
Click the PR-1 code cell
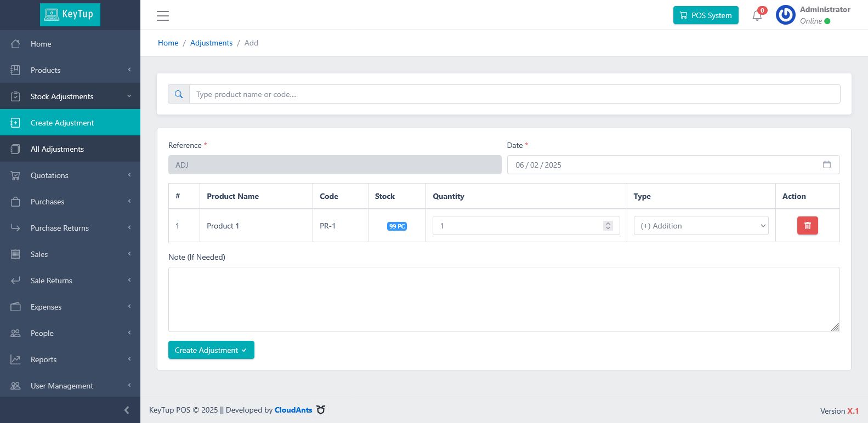(341, 226)
